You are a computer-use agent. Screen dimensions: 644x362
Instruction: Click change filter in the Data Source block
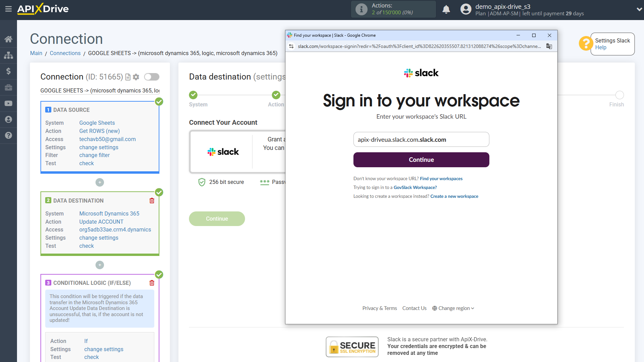click(x=94, y=155)
